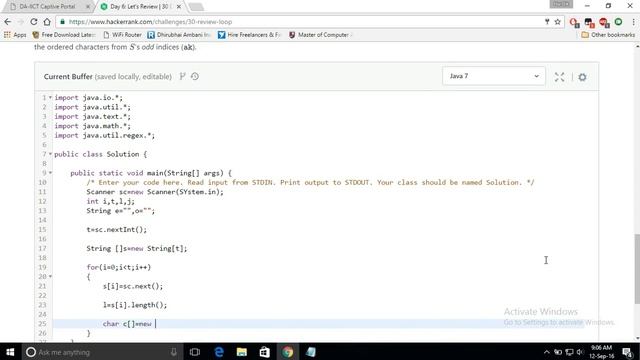Open the buffer history clock icon
Image resolution: width=640 pixels, height=360 pixels.
(195, 76)
